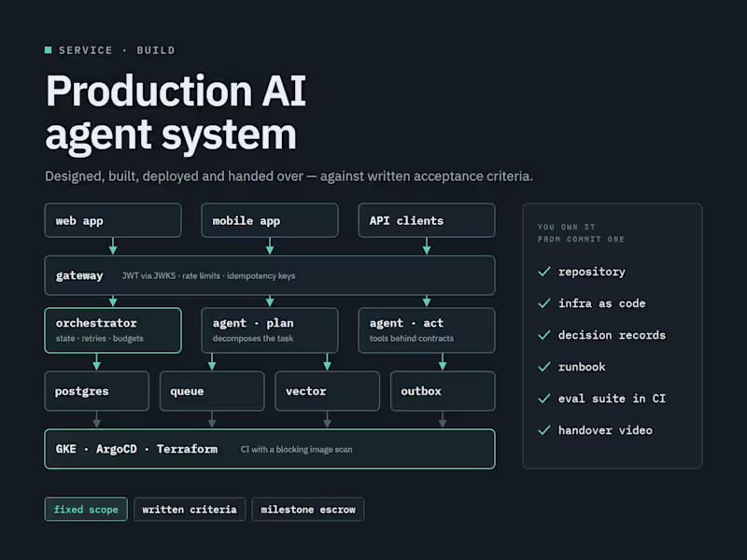Select the queue box
The width and height of the screenshot is (747, 560).
tap(212, 391)
